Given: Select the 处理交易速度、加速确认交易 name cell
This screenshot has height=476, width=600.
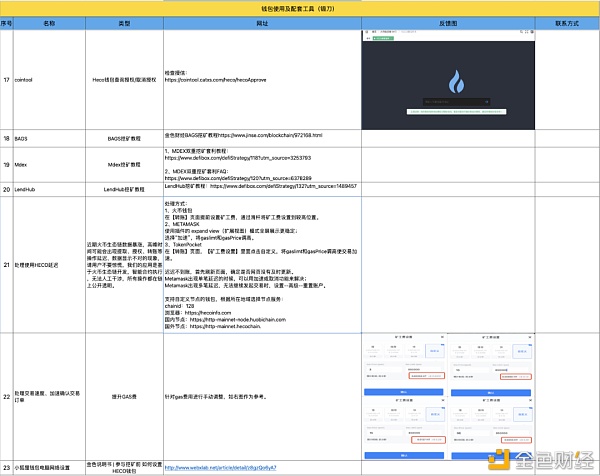Looking at the screenshot, I should point(49,397).
